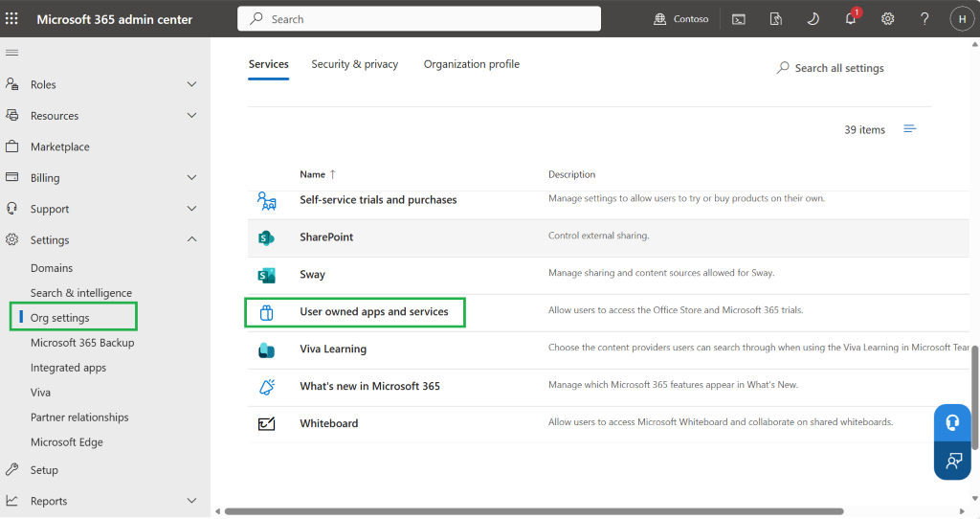Open the floating help headset button
The width and height of the screenshot is (980, 519).
pos(952,423)
